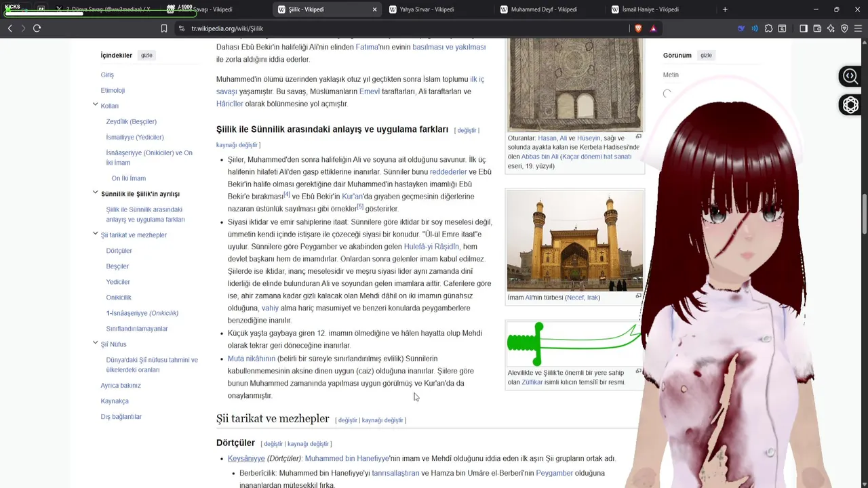Viewport: 868px width, 488px height.
Task: Follow the Hâricîler link
Action: 230,104
